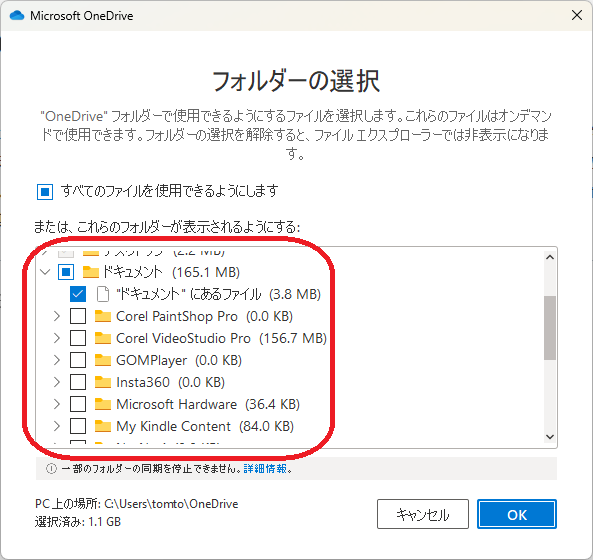Uncheck "ドキュメント" にあるファイル checkbox
Screen dimensions: 593x560
pyautogui.click(x=78, y=294)
